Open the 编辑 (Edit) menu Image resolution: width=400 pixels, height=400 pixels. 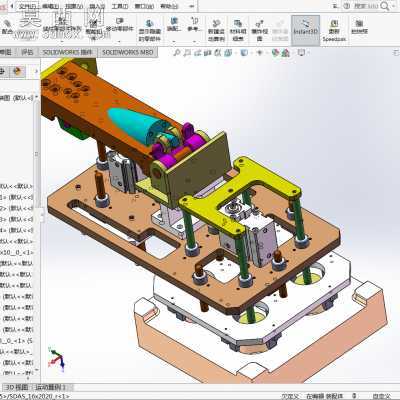[51, 6]
